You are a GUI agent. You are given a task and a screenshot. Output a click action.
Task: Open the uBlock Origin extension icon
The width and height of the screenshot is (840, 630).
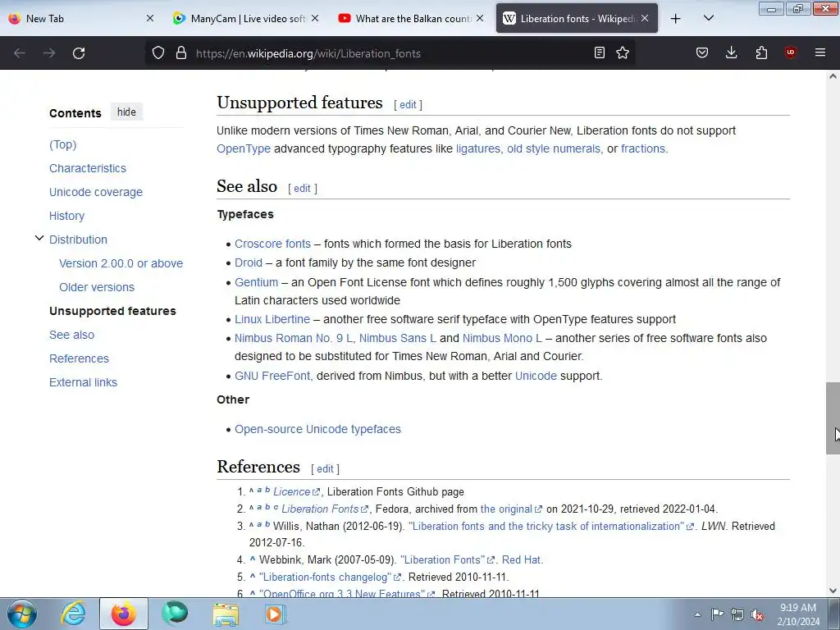click(x=790, y=52)
